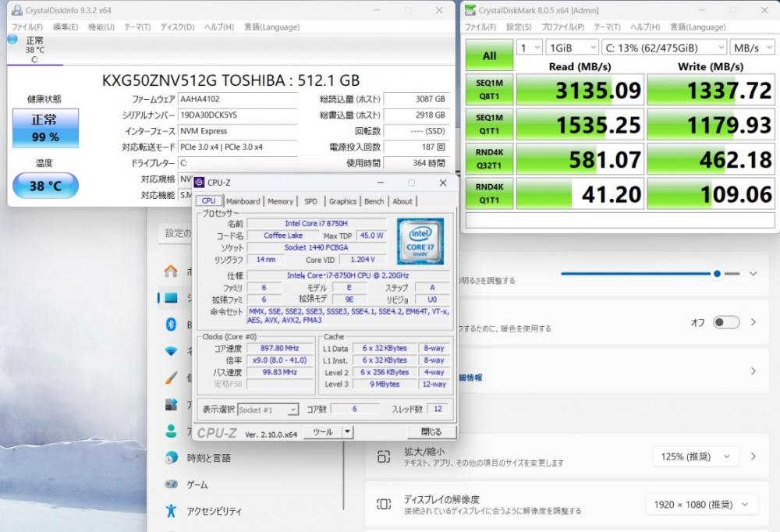Open Accessibility (アクセシビリティ) in Settings sidebar

click(x=204, y=511)
